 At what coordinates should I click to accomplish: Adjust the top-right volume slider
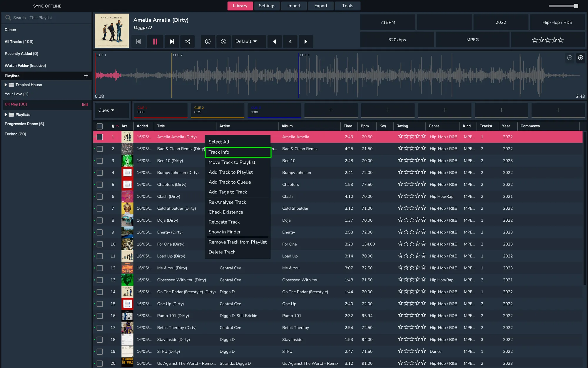pos(576,6)
